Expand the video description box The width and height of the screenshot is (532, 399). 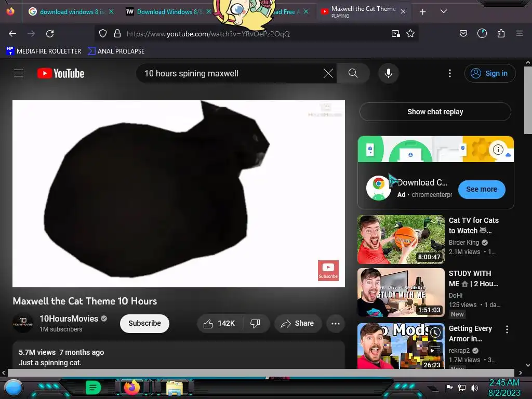point(179,355)
